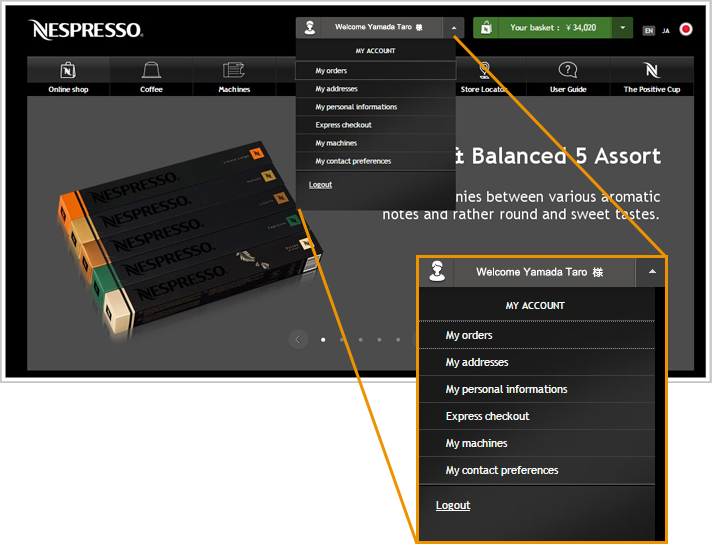Collapse account menu arrow in top header

[x=453, y=28]
